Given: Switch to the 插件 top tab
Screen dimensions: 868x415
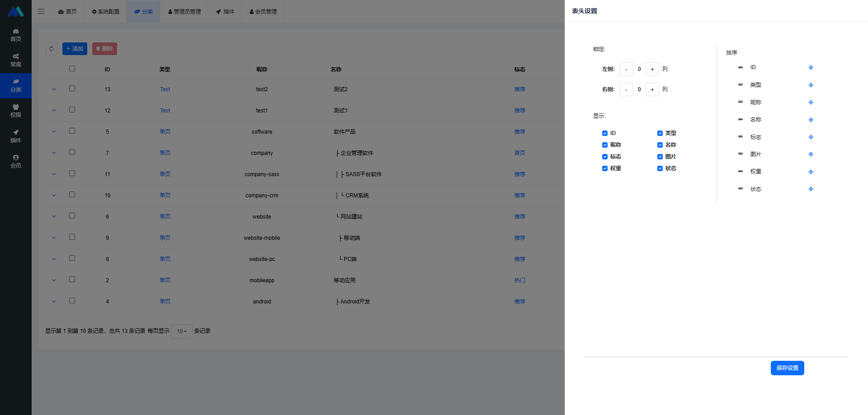Looking at the screenshot, I should (225, 11).
